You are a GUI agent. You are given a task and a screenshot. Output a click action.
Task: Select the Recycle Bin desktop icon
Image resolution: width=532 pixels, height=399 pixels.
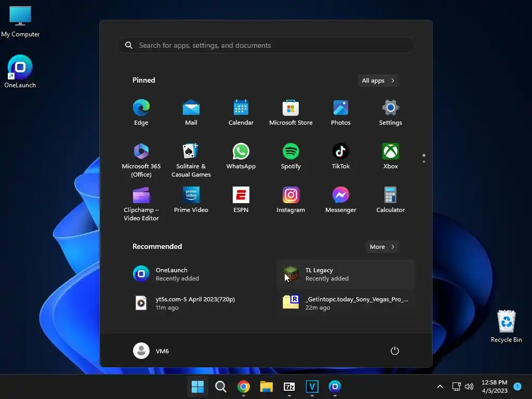pos(506,326)
